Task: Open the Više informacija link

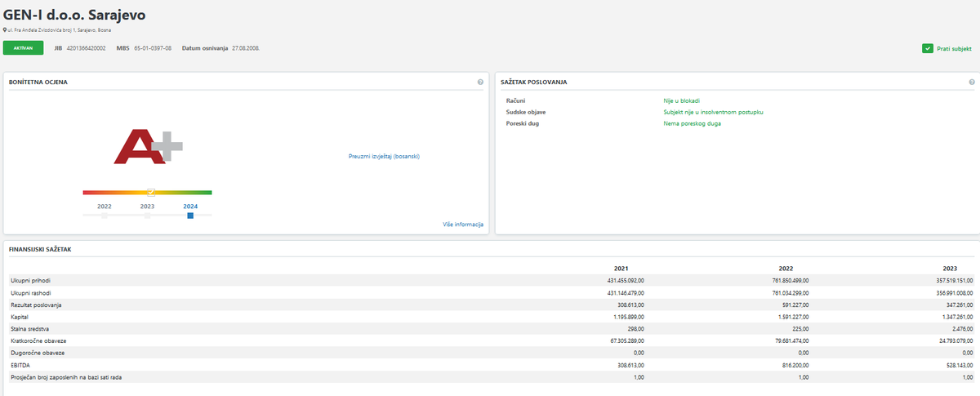Action: (x=463, y=224)
